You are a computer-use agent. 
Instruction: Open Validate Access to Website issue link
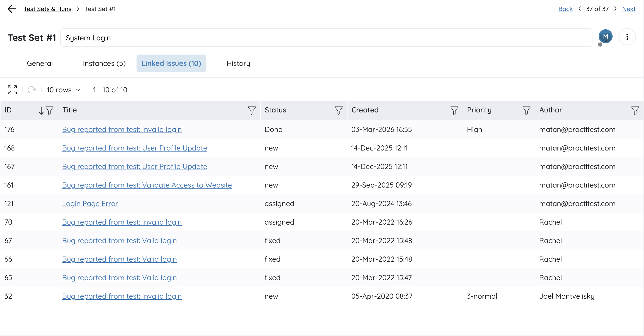pos(147,185)
